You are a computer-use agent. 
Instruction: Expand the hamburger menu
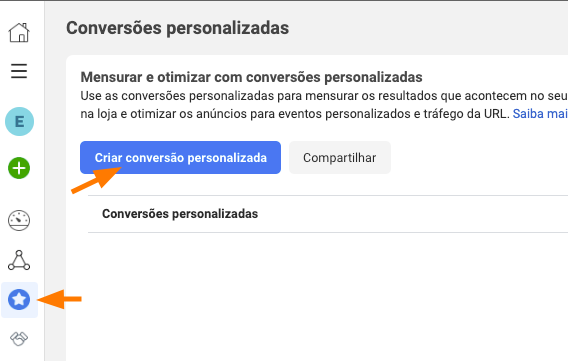(x=19, y=71)
